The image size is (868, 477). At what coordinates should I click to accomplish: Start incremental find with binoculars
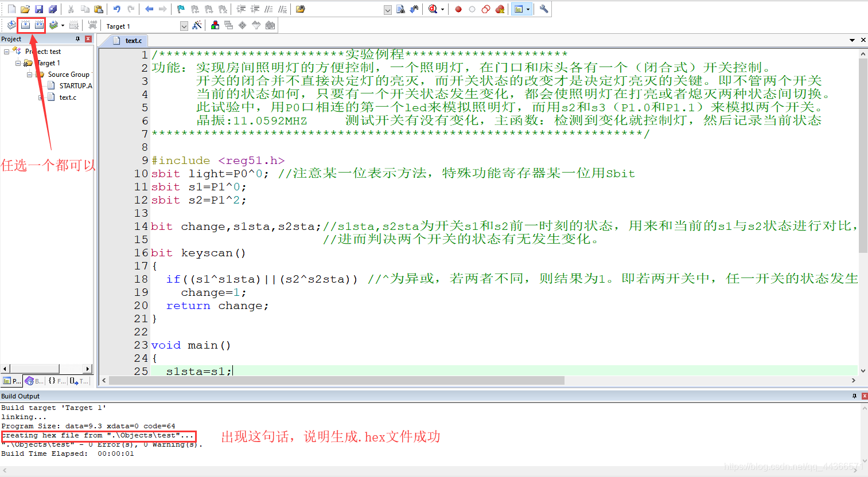point(415,9)
